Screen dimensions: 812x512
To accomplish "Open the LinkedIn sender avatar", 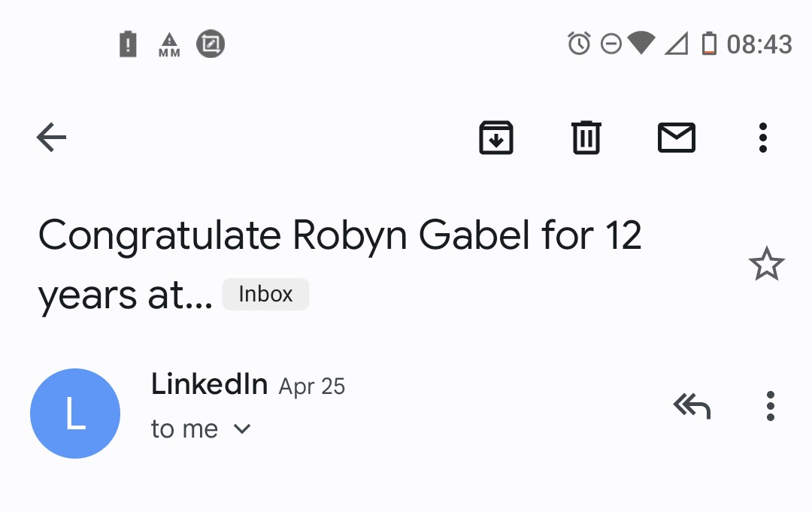I will point(75,414).
